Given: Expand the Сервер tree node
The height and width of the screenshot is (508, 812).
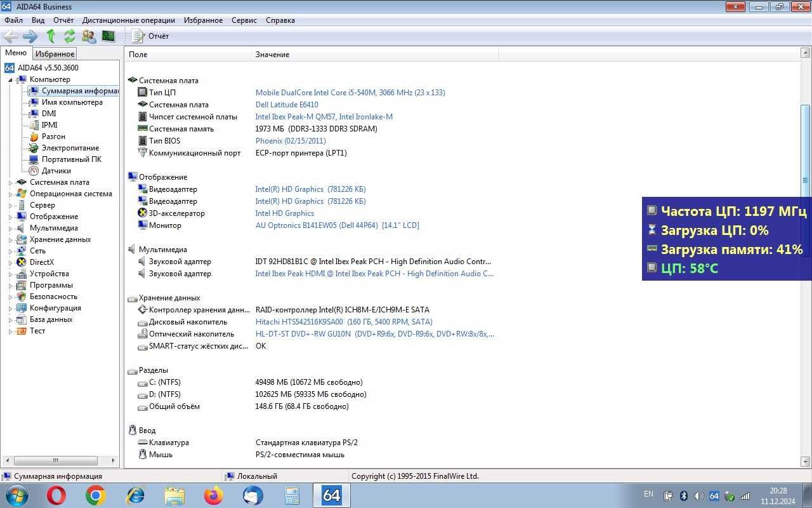Looking at the screenshot, I should pyautogui.click(x=10, y=206).
